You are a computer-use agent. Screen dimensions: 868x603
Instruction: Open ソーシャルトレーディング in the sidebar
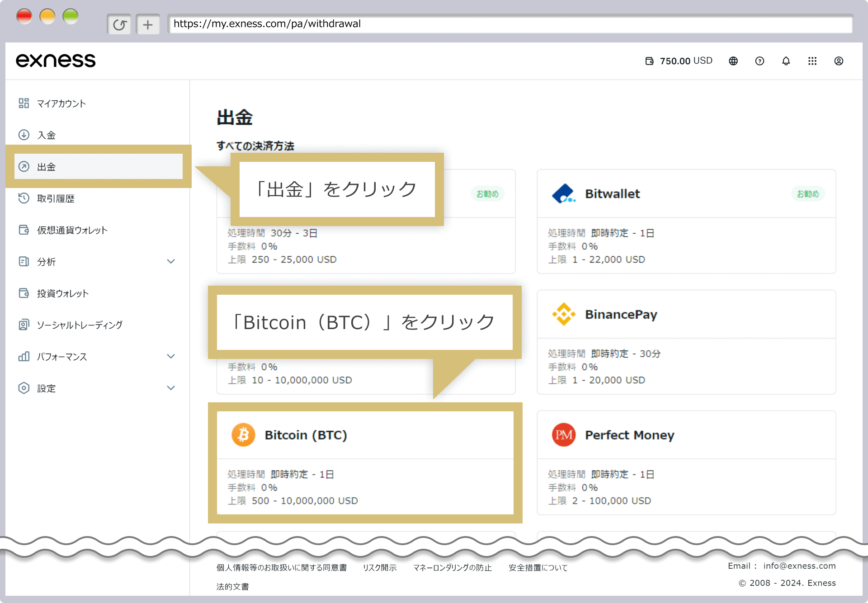click(80, 325)
